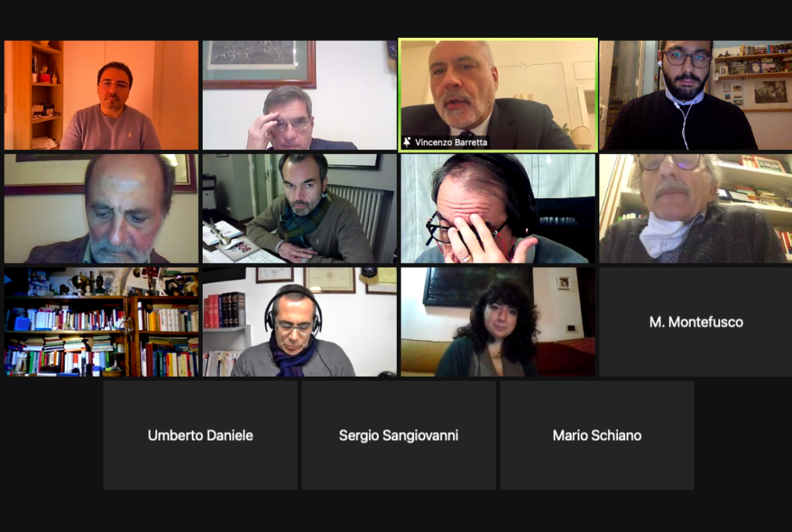Select the Umberto Daniele participant tile
Screen dimensions: 792x532
[x=200, y=435]
